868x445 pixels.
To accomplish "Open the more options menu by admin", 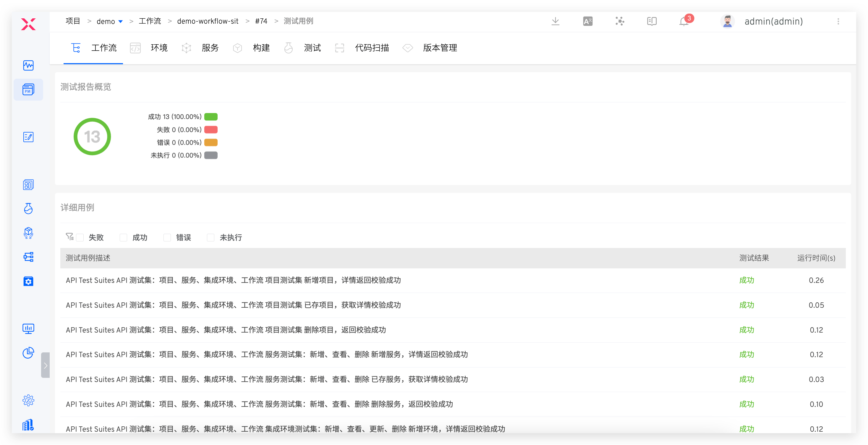I will pos(838,22).
